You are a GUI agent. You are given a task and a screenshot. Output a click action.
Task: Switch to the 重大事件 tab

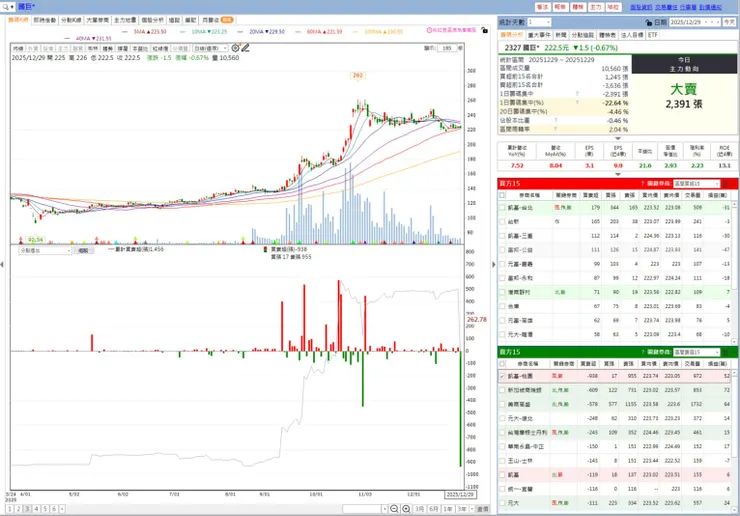pos(538,35)
